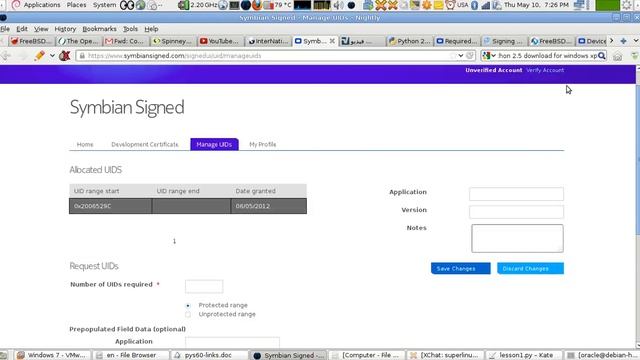The image size is (640, 360).
Task: Click the eyes applet in top panel
Action: pyautogui.click(x=127, y=5)
